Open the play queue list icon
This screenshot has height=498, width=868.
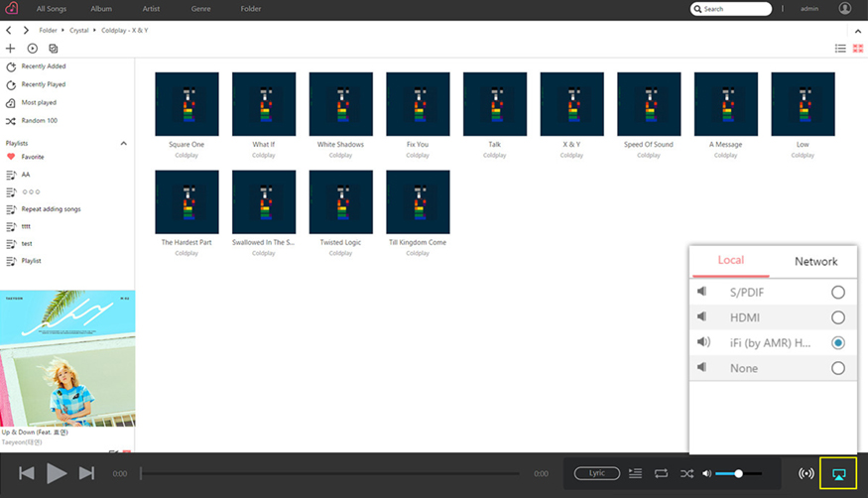pos(636,473)
